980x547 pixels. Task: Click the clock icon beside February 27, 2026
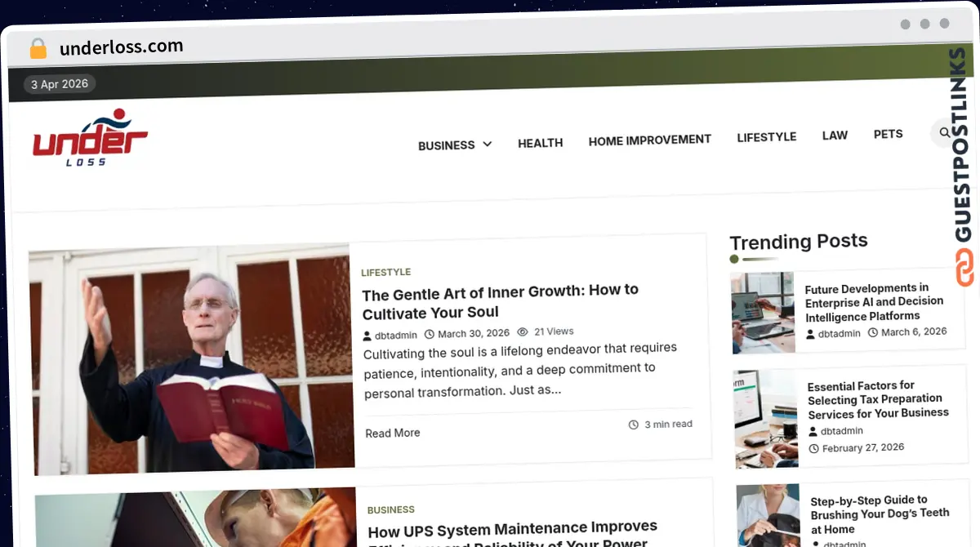point(813,448)
